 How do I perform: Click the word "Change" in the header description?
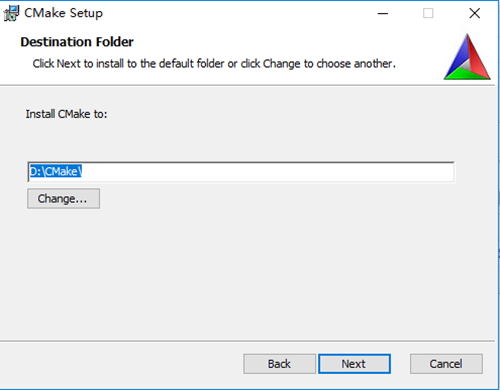282,63
